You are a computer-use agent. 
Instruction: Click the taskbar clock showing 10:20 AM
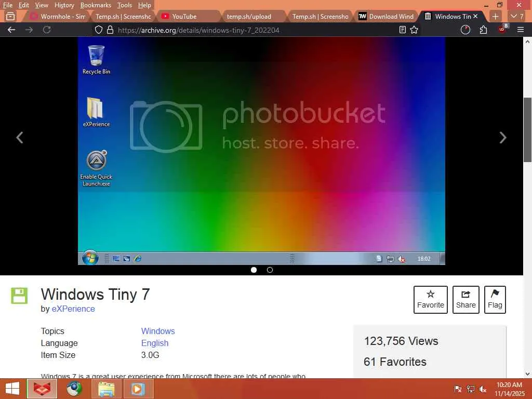pos(509,389)
